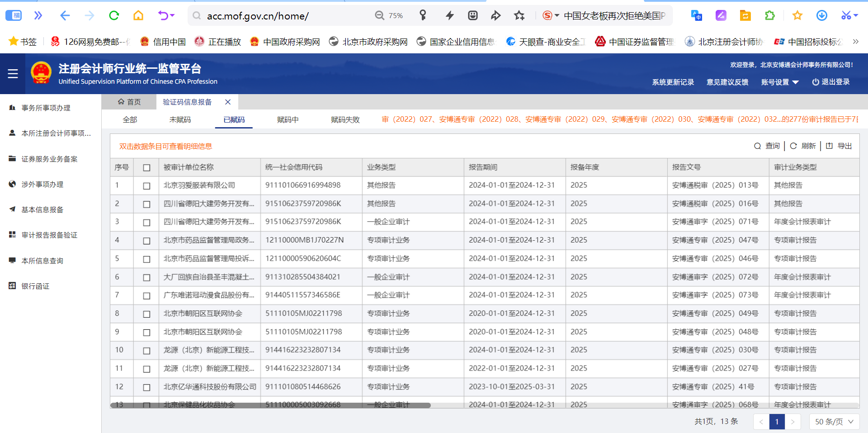Switch to the 赋码失败 tab
The image size is (868, 433).
pyautogui.click(x=345, y=120)
